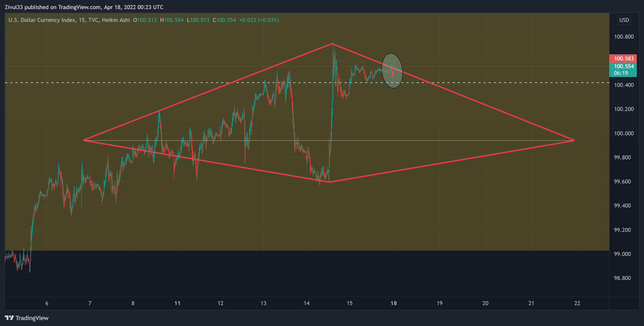Viewport: 644px width, 326px height.
Task: Click date 7 on the time axis
Action: [90, 303]
